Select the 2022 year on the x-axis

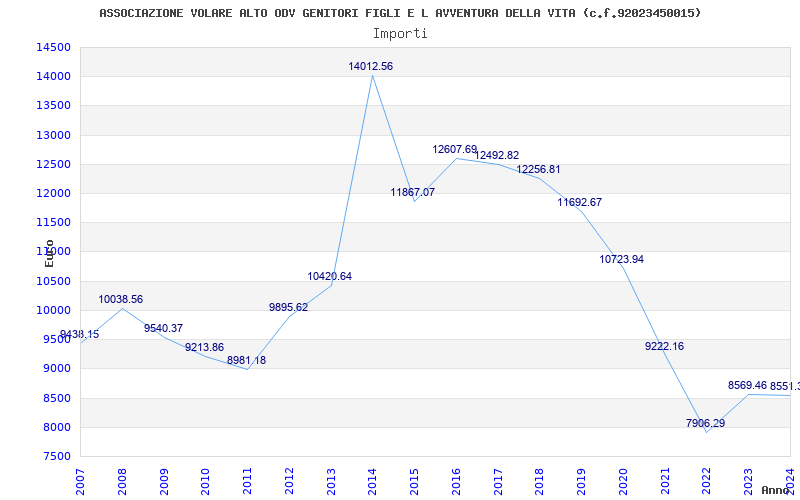click(x=706, y=482)
